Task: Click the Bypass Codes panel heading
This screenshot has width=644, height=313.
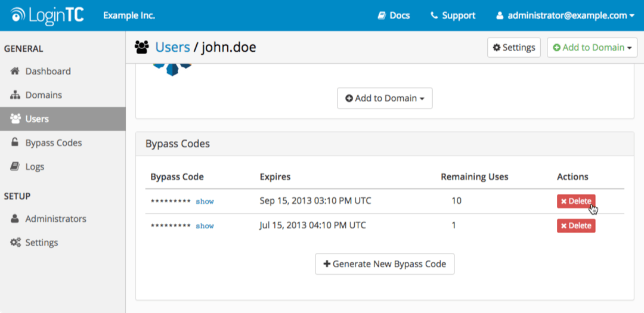Action: click(178, 144)
